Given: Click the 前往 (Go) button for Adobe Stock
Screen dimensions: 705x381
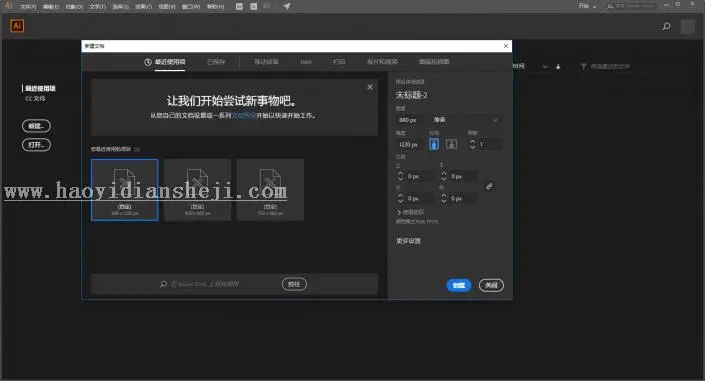Looking at the screenshot, I should pos(294,284).
